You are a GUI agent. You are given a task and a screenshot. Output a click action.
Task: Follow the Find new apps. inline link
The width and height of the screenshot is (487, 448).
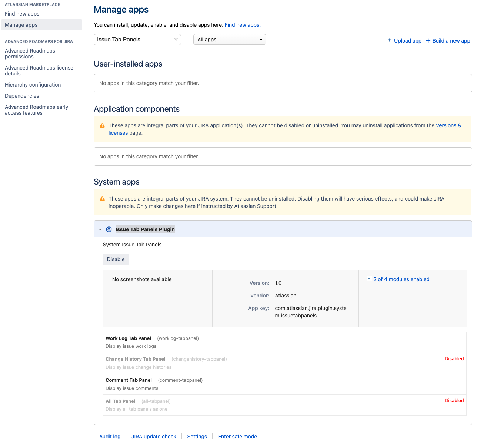click(x=243, y=25)
